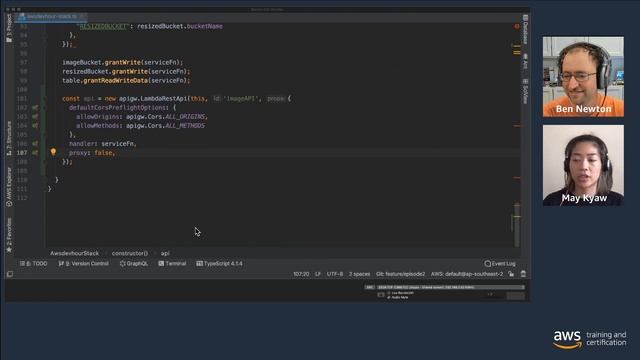Open the TypeScript 4.1.4 tool window
The width and height of the screenshot is (640, 360).
point(219,264)
